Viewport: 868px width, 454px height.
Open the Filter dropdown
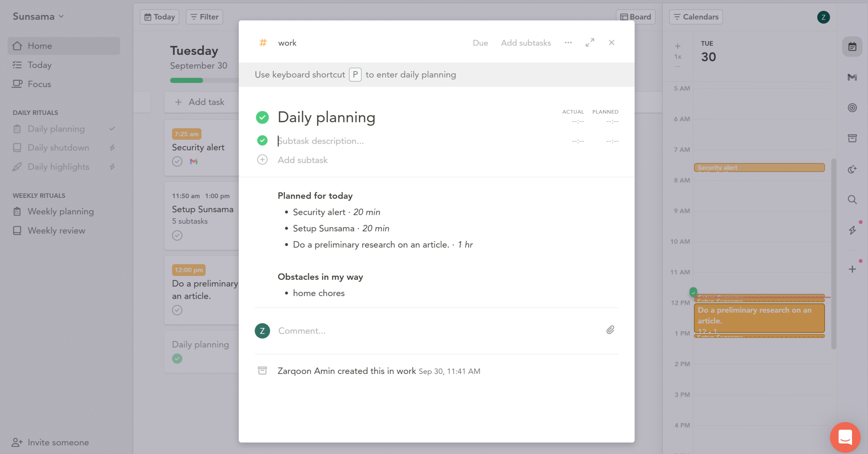(204, 17)
